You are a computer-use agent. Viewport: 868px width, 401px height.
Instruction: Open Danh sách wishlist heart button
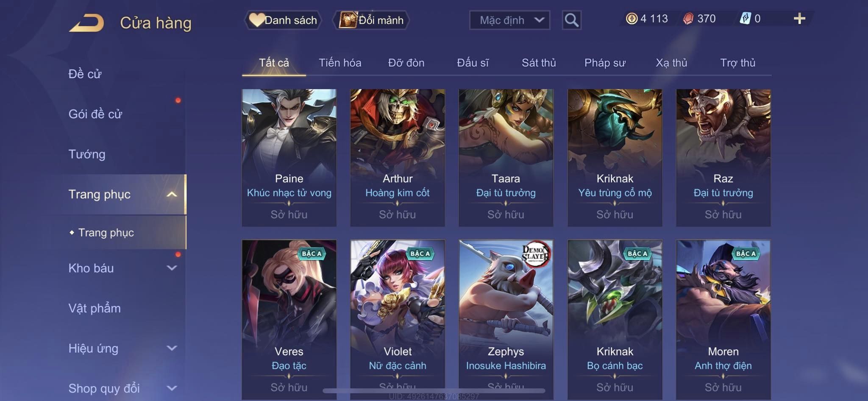283,20
